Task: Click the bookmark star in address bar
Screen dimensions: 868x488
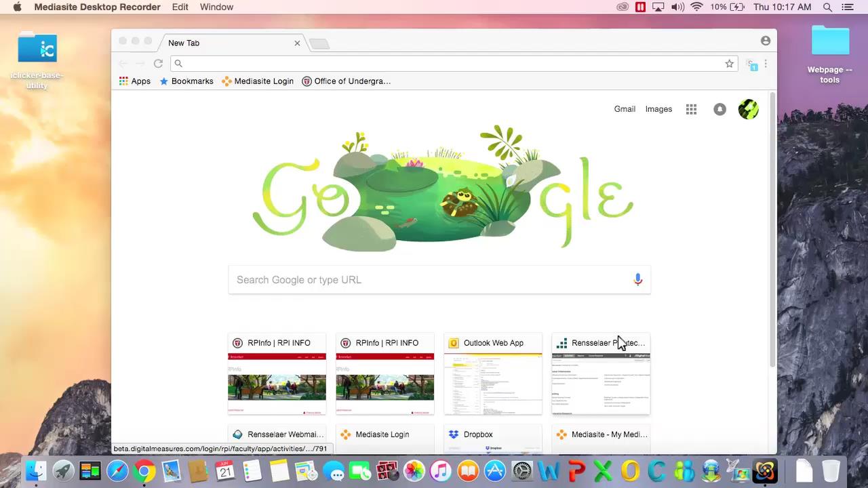Action: (730, 64)
